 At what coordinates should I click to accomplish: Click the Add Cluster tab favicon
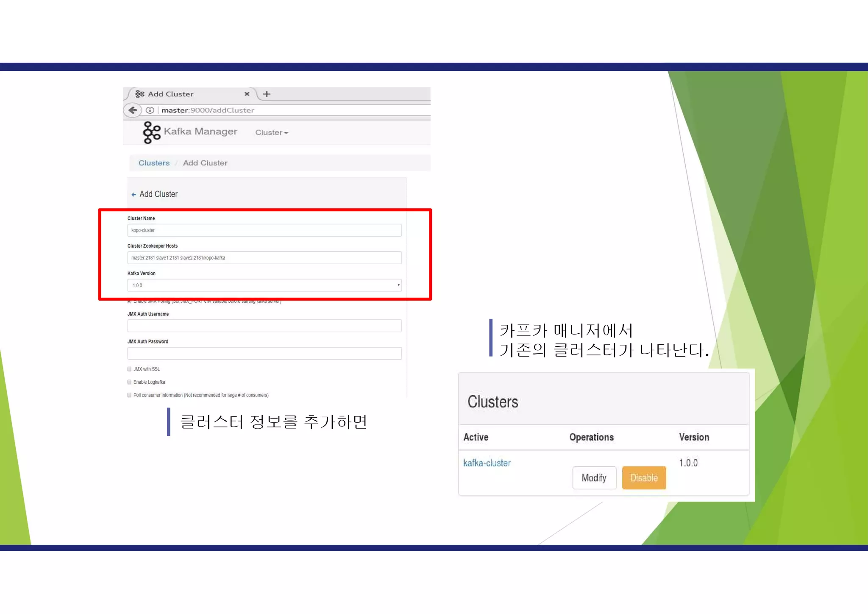(x=140, y=94)
